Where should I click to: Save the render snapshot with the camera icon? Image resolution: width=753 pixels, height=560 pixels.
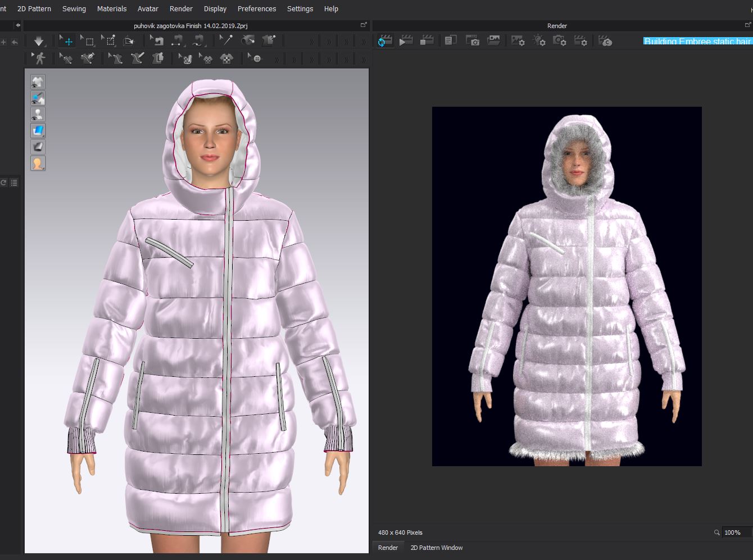473,41
